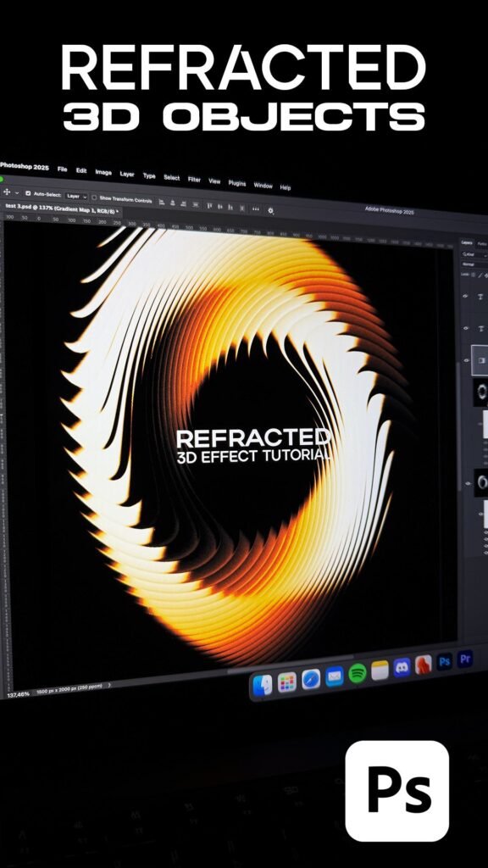Open the Photoshop 2025 application menu
488x868 pixels.
click(x=25, y=166)
